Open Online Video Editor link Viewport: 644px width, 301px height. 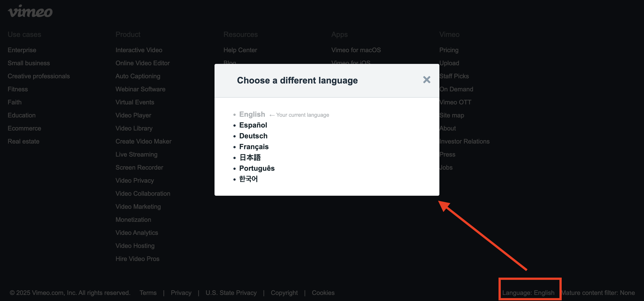[x=143, y=63]
